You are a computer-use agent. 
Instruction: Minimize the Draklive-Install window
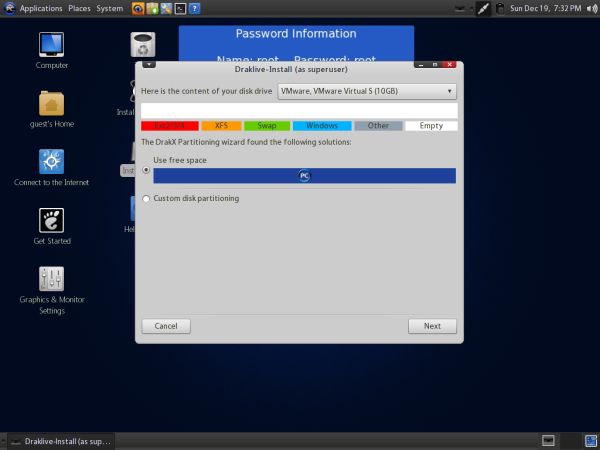pos(421,65)
